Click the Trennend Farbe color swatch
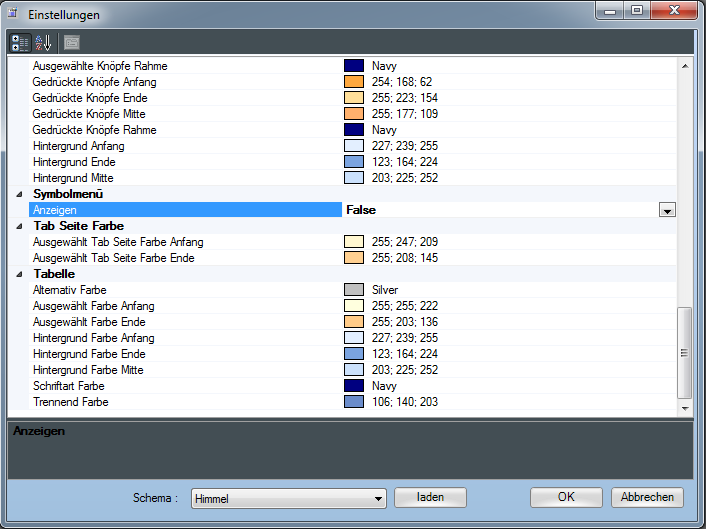Screen dimensions: 706x529 353,402
